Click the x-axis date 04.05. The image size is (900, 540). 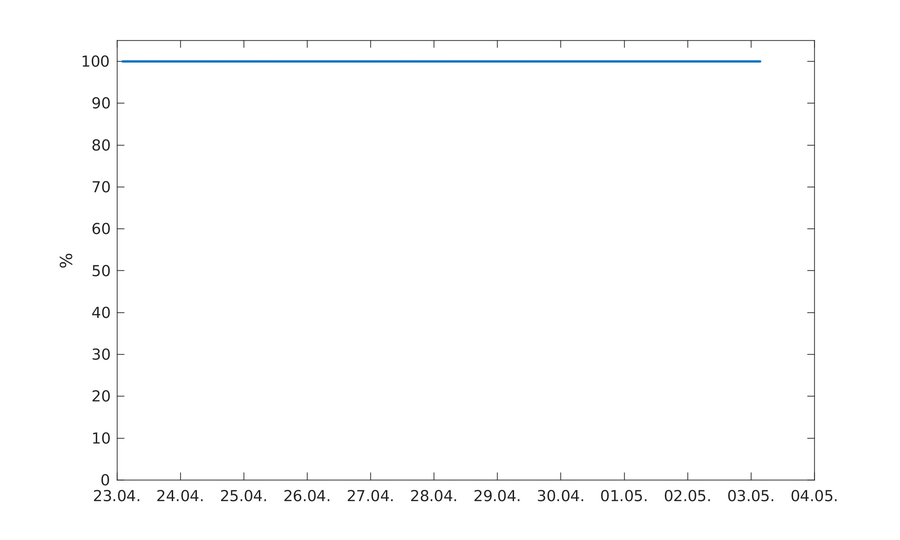point(814,496)
